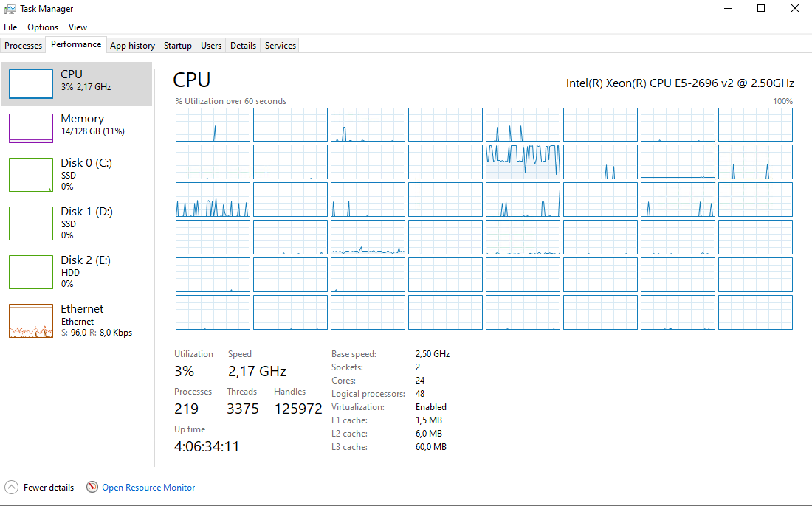The image size is (812, 506).
Task: Open the File menu
Action: [x=10, y=27]
